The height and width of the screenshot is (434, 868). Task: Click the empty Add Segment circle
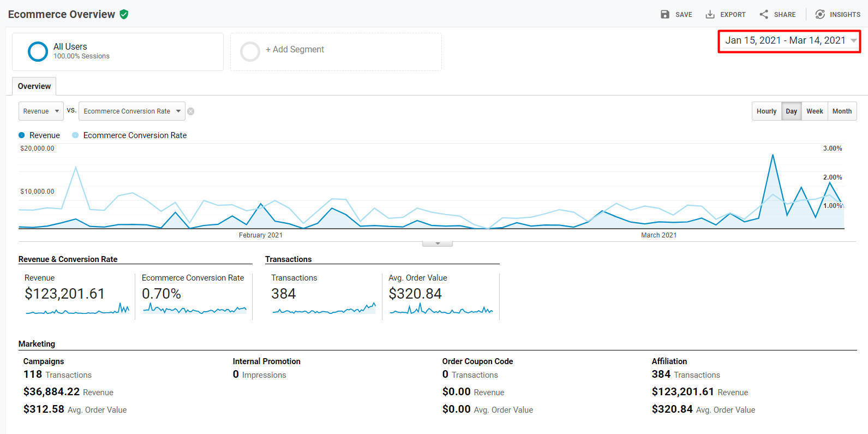[250, 51]
